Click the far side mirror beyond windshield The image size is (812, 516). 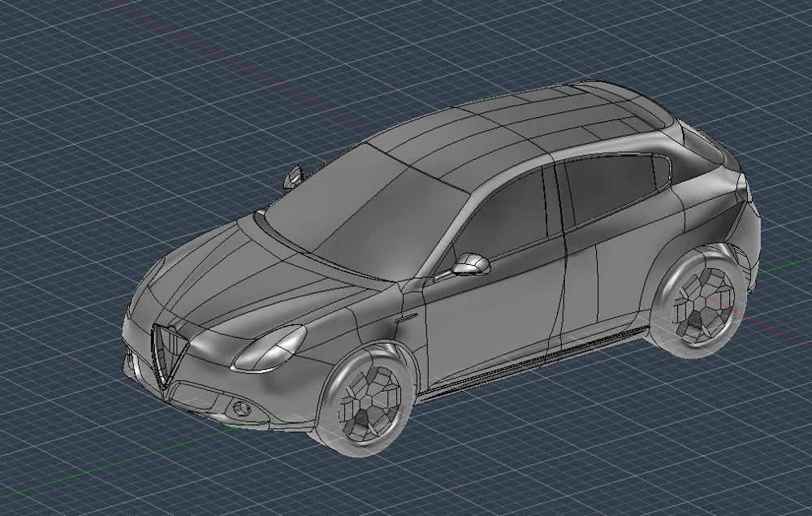click(293, 176)
